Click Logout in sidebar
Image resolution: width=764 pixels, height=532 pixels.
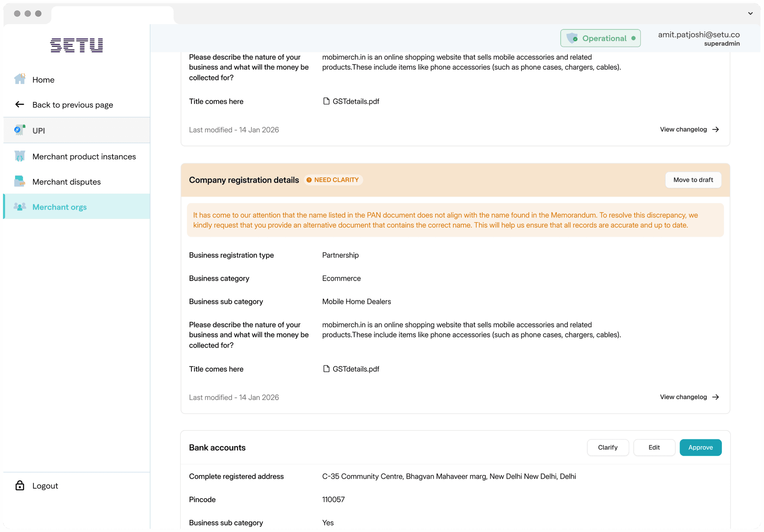(x=76, y=485)
